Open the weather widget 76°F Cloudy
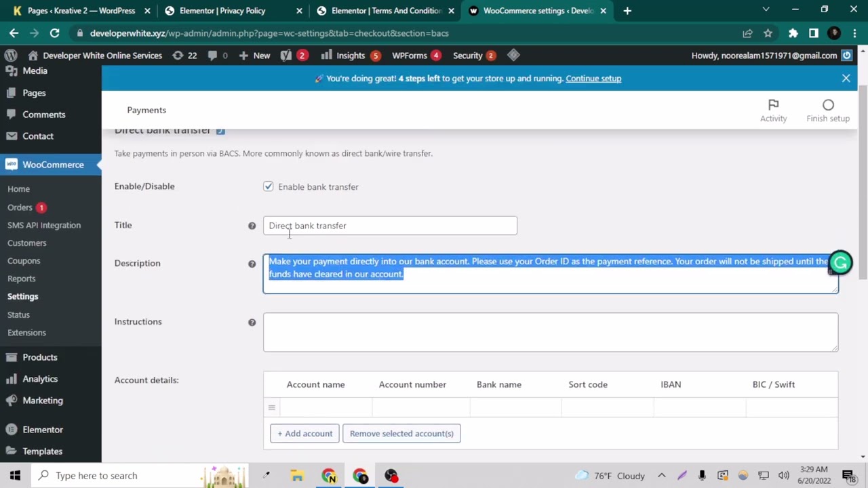Image resolution: width=868 pixels, height=488 pixels. pyautogui.click(x=610, y=476)
